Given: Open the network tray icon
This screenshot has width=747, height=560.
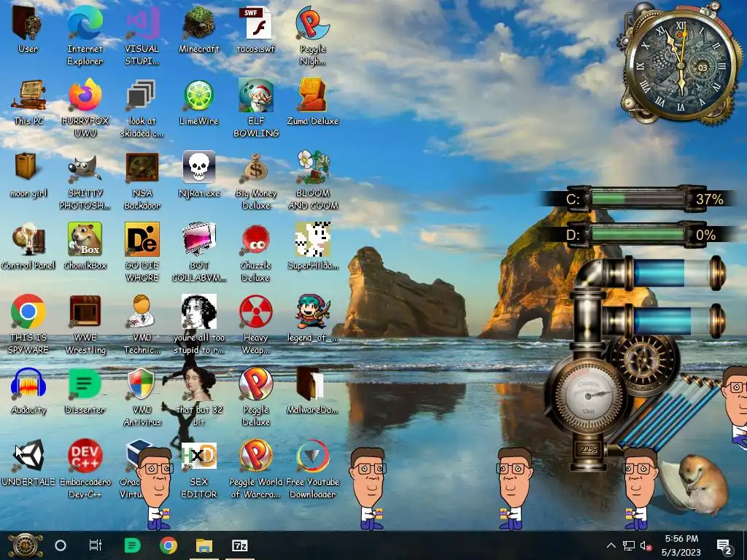Looking at the screenshot, I should pos(628,545).
